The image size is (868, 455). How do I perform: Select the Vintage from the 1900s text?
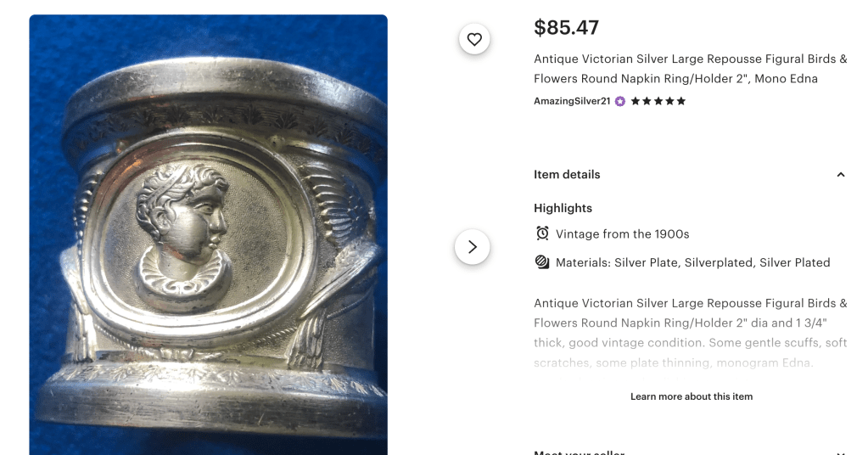(x=622, y=233)
